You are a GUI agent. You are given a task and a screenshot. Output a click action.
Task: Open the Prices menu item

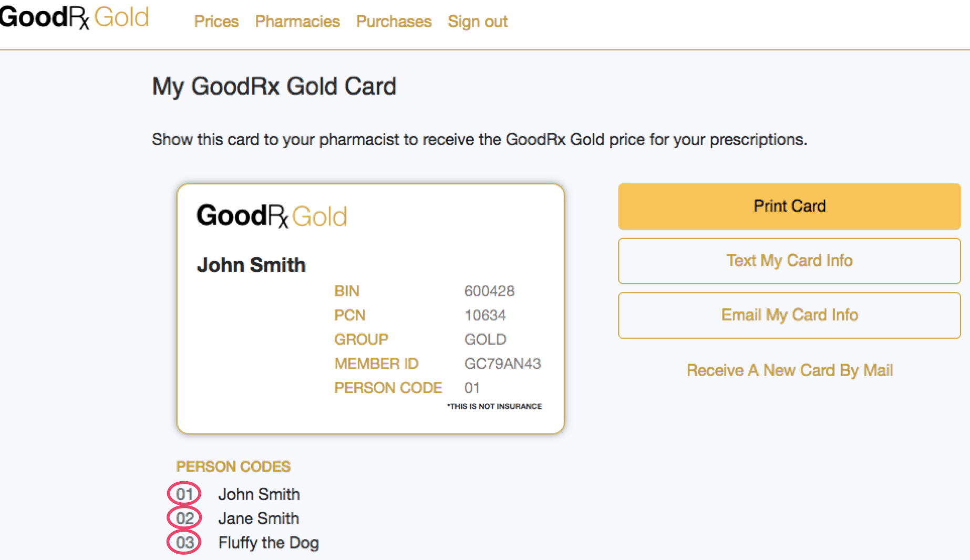[x=216, y=22]
